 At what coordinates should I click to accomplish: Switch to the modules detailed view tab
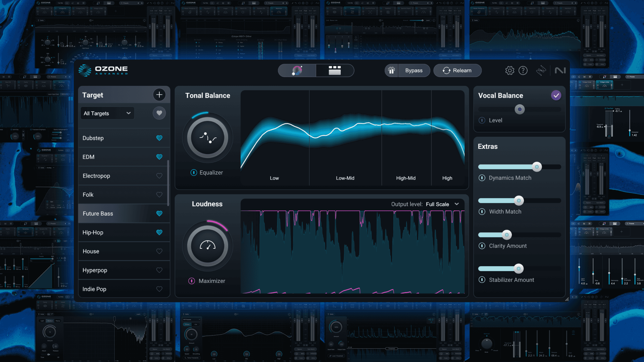point(335,70)
